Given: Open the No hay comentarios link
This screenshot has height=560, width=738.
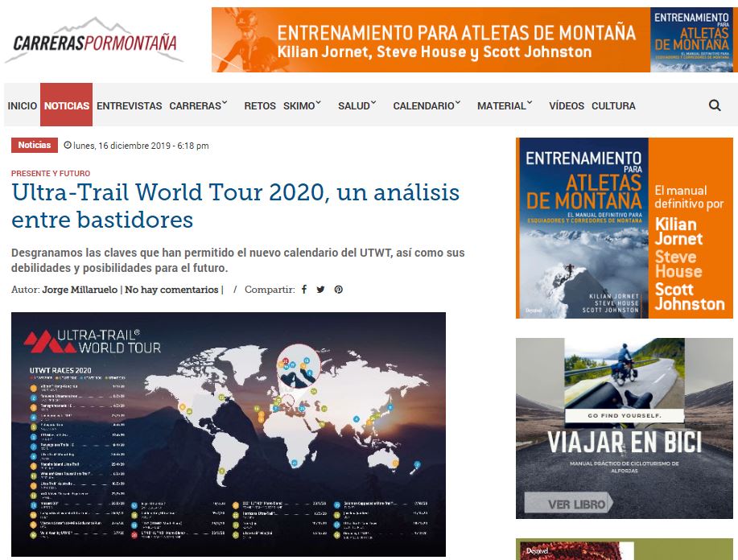Looking at the screenshot, I should click(171, 290).
